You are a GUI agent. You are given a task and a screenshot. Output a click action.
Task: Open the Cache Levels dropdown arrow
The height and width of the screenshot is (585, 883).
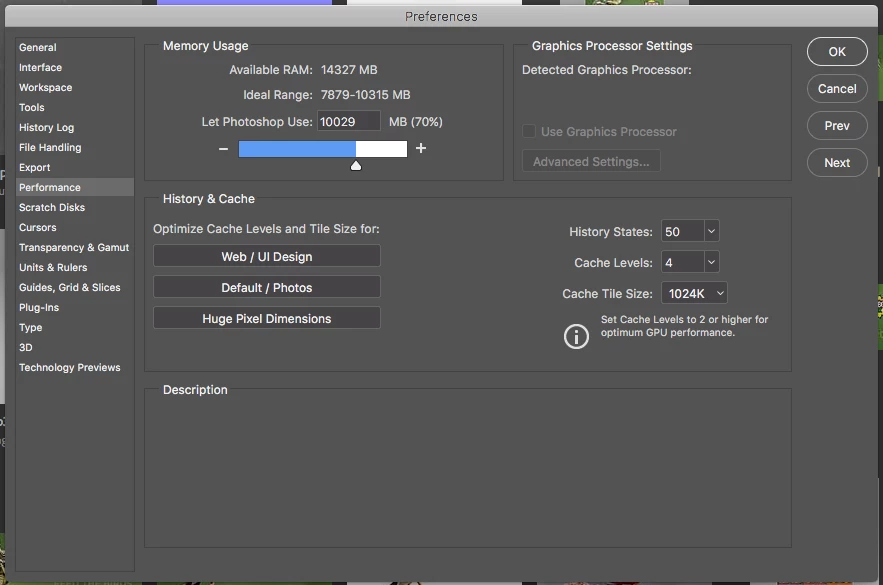tap(711, 262)
